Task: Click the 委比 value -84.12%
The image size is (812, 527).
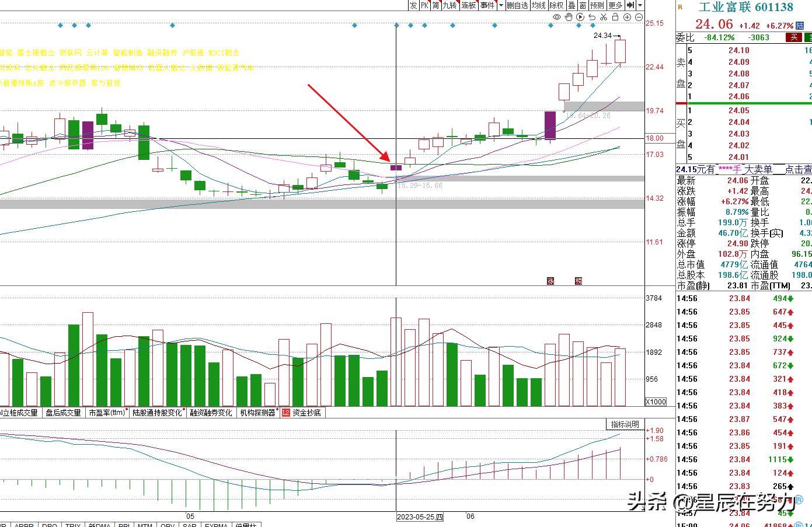Action: [719, 37]
